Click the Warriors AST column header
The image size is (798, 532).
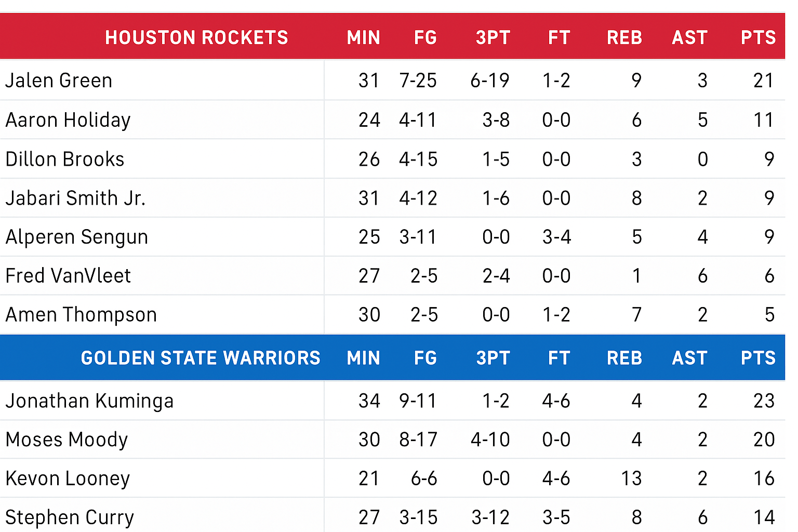[x=689, y=358]
